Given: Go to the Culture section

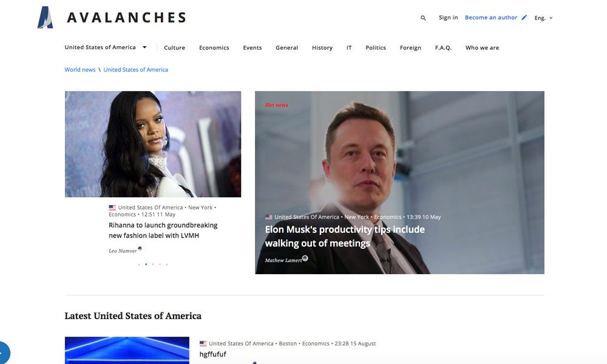Looking at the screenshot, I should click(175, 47).
